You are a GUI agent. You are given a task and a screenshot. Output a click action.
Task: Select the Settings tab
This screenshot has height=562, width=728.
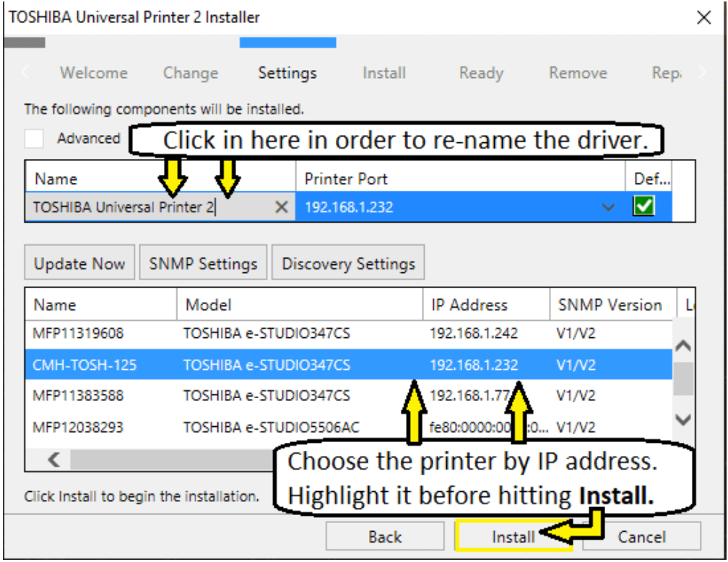pos(287,73)
